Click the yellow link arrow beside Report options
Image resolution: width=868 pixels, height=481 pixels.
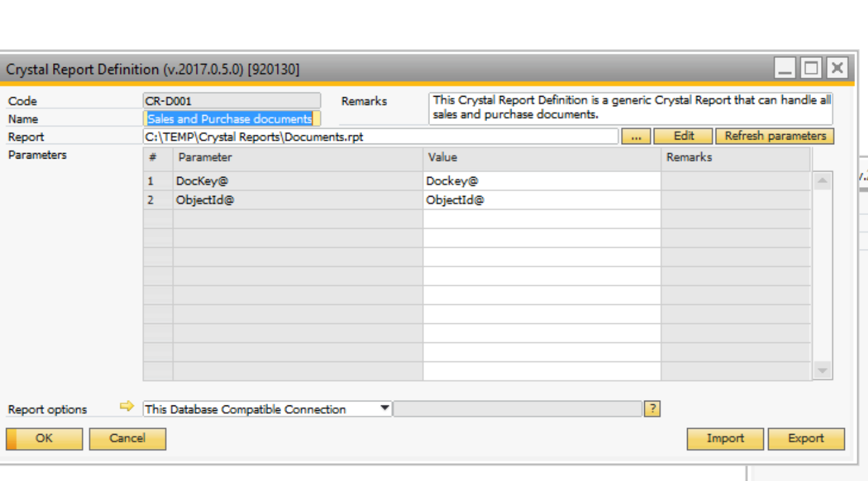(x=127, y=407)
